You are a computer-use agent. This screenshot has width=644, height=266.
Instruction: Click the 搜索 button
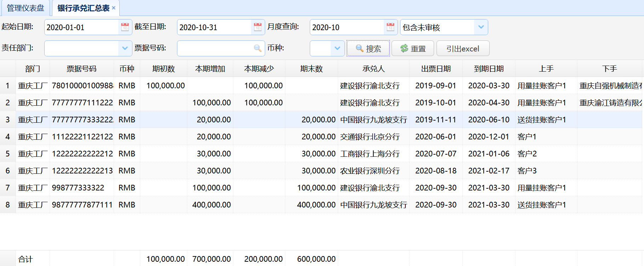click(368, 48)
